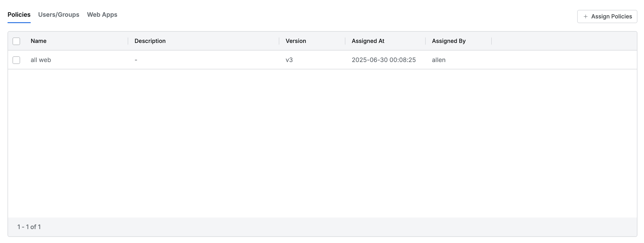Image resolution: width=644 pixels, height=243 pixels.
Task: Click the plus icon in Assign Policies
Action: pyautogui.click(x=585, y=17)
